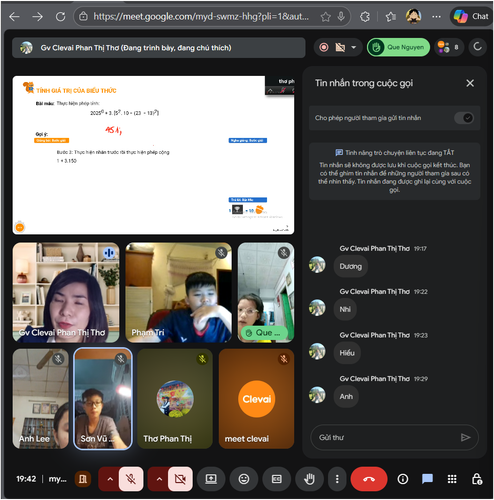Bookmark this page with star icon
The width and height of the screenshot is (494, 500).
pos(325,16)
